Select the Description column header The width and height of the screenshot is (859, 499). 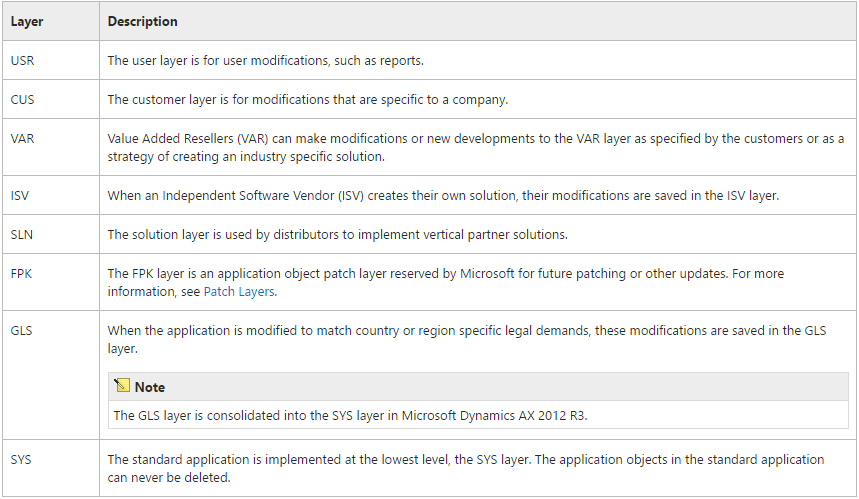point(142,21)
